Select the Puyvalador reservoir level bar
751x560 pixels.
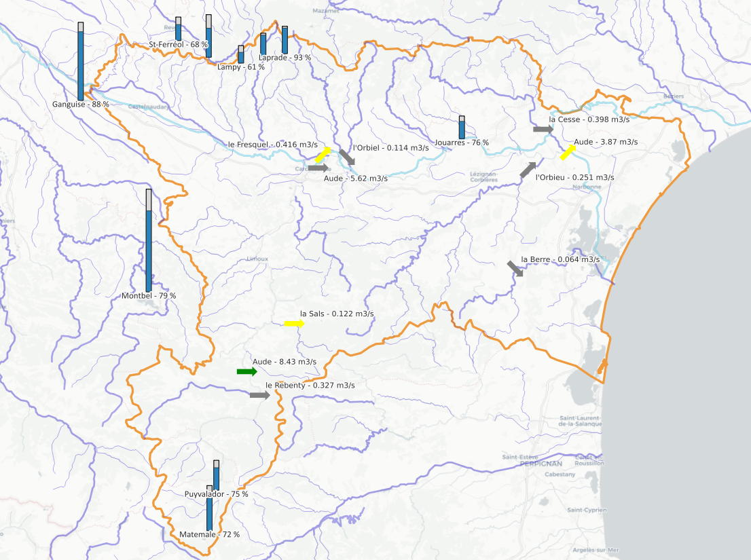217,475
